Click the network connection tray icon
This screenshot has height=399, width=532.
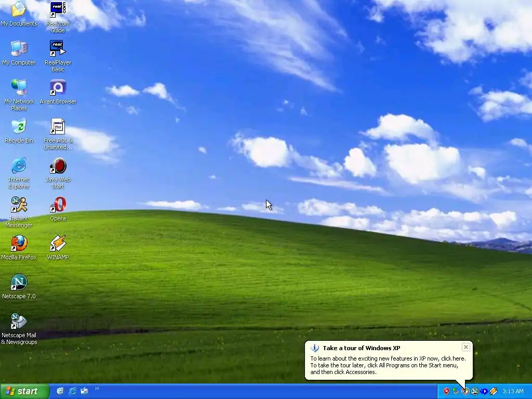[x=456, y=391]
